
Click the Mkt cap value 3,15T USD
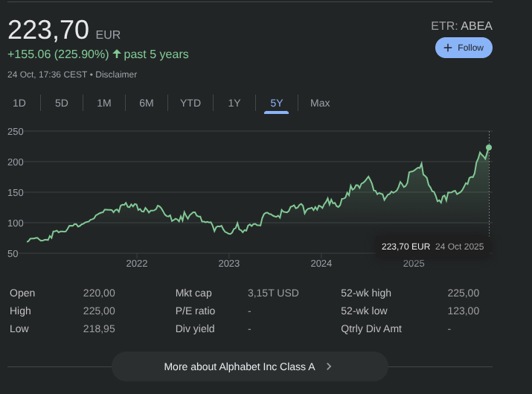273,293
